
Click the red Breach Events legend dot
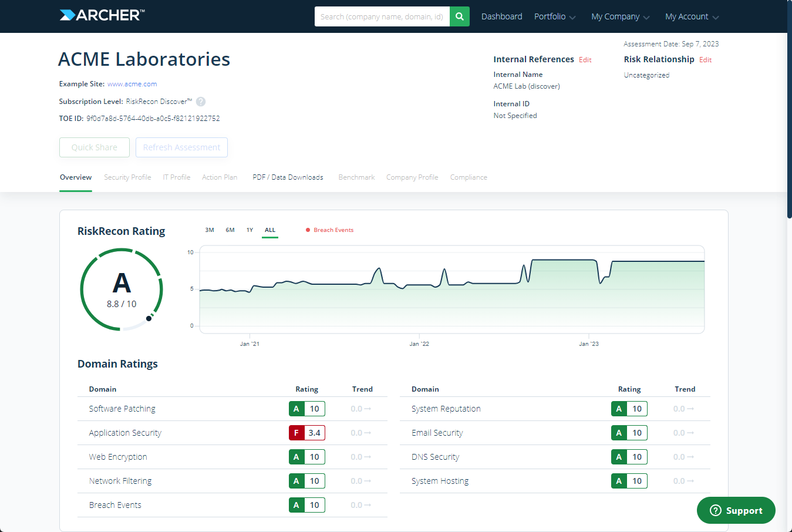point(308,230)
